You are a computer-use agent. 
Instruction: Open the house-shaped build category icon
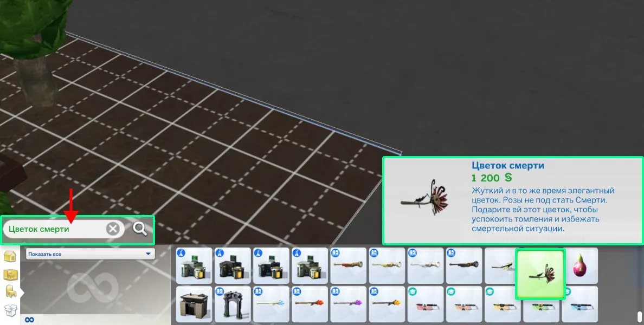click(10, 256)
